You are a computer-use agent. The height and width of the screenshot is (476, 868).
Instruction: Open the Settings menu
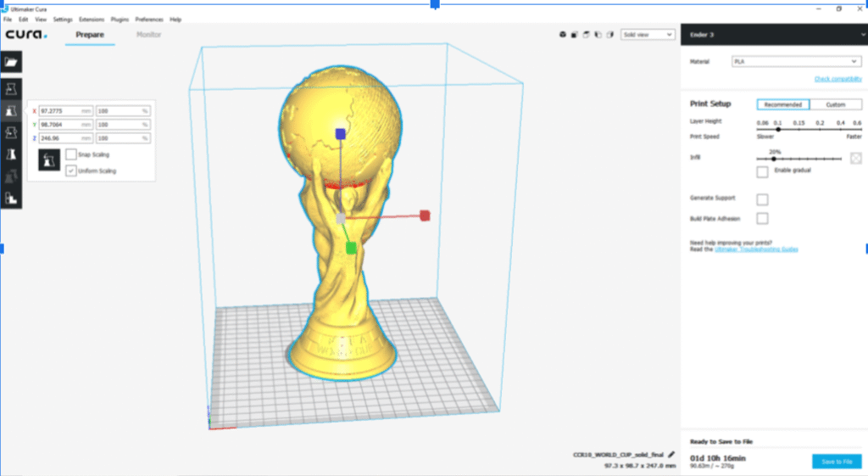[63, 20]
